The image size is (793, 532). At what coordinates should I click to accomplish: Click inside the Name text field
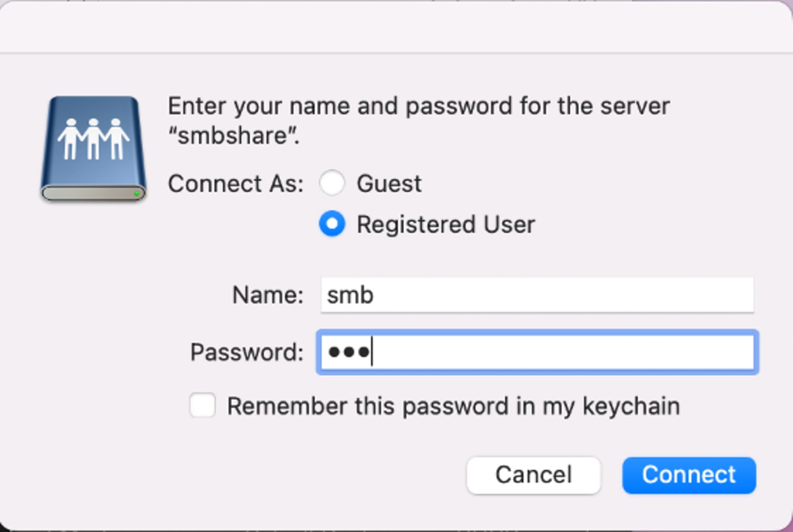536,295
